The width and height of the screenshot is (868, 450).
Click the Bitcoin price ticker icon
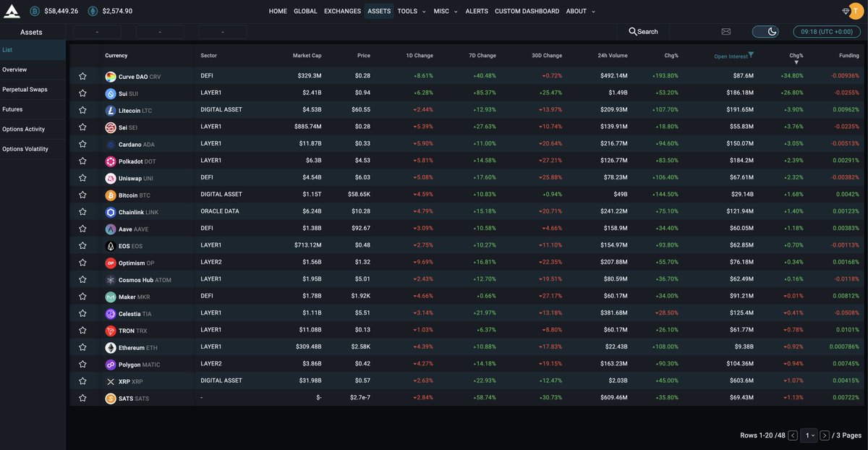pos(35,11)
